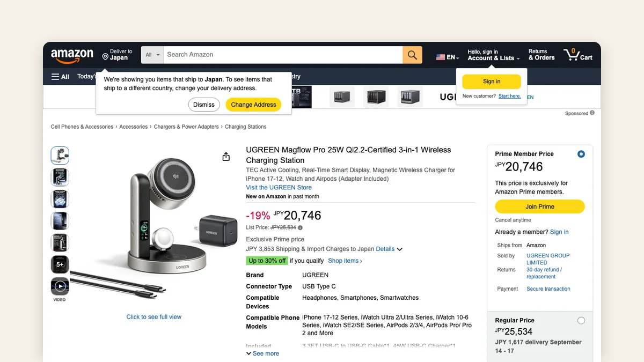Click the Join Prime button
The height and width of the screenshot is (362, 644).
pos(540,206)
